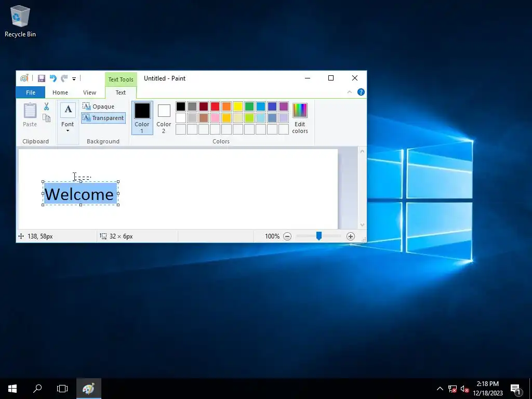Show hidden icons in system tray

[x=440, y=389]
